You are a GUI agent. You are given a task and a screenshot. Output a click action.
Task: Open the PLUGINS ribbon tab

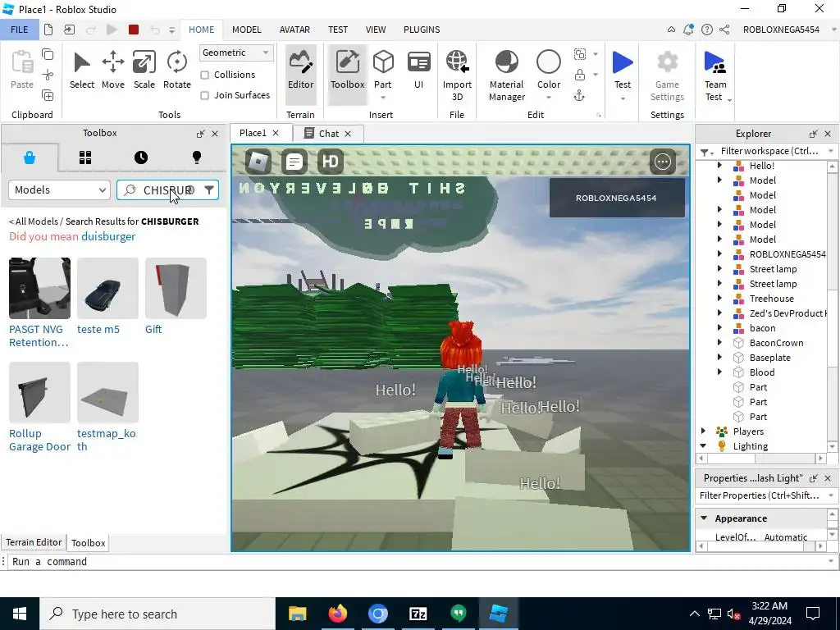click(422, 30)
